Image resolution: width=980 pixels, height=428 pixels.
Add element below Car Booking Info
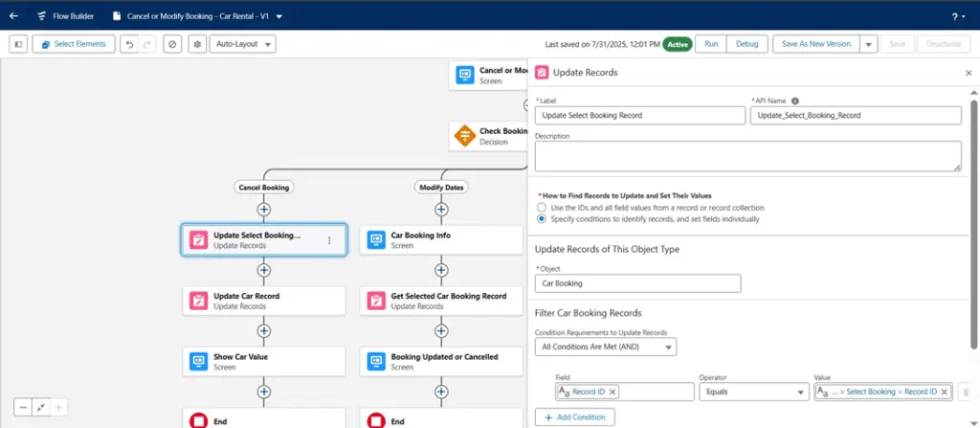[441, 270]
